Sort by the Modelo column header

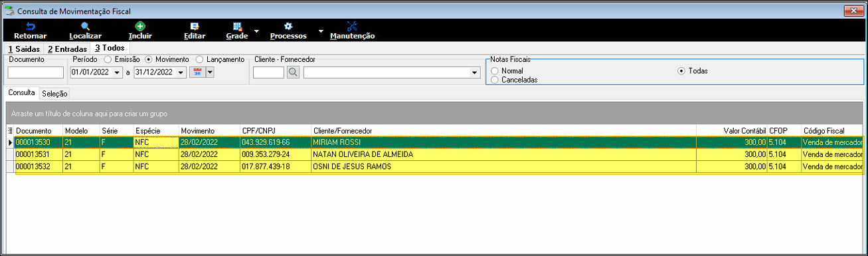[x=81, y=130]
